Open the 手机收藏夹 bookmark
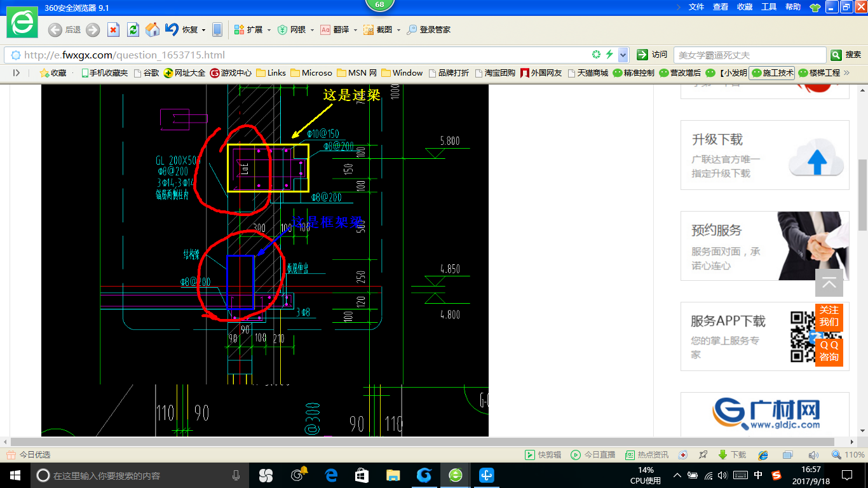The image size is (868, 488). coord(104,73)
